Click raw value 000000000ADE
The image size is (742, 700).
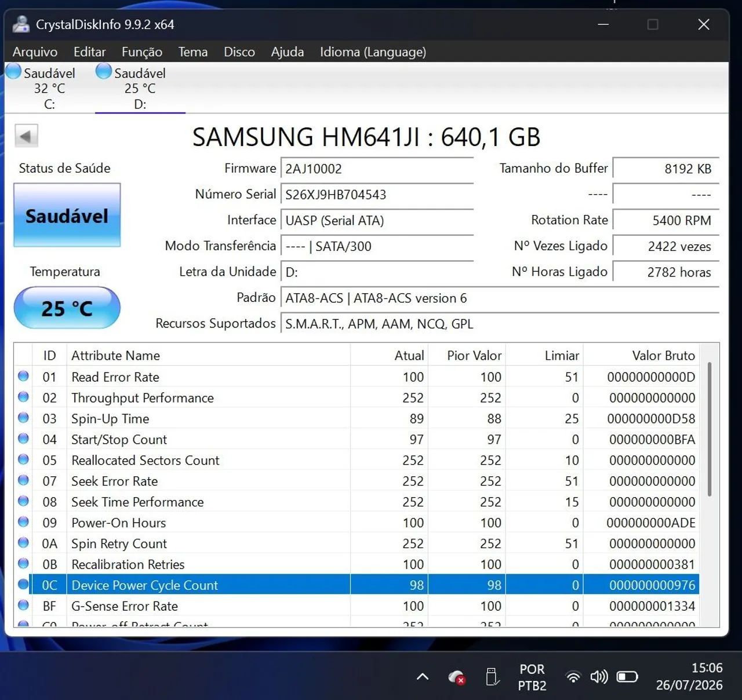pos(651,523)
